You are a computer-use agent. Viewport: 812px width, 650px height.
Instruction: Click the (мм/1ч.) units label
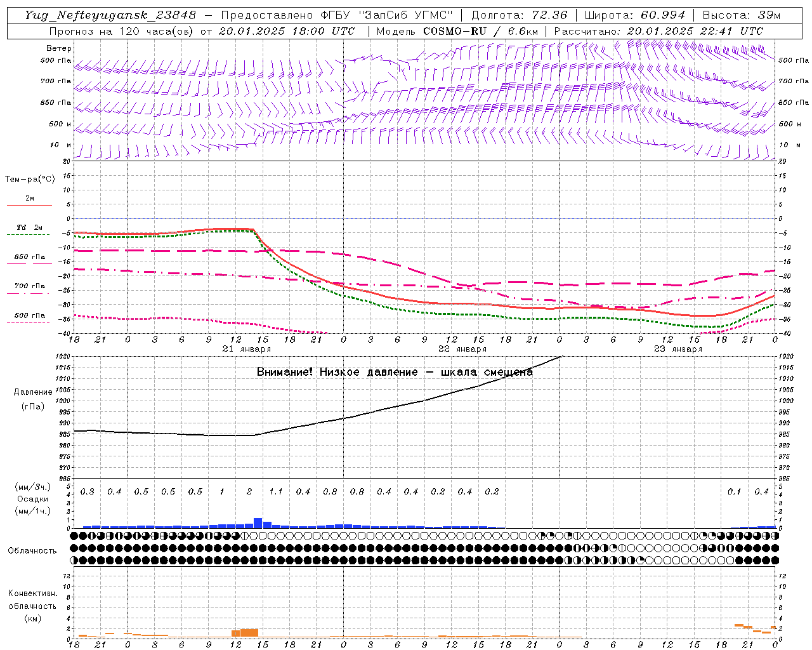[33, 511]
